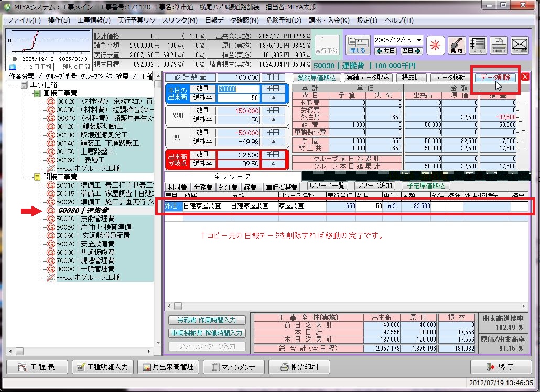Switch to the 材料費 tab
Image resolution: width=540 pixels, height=392 pixels.
click(x=177, y=187)
